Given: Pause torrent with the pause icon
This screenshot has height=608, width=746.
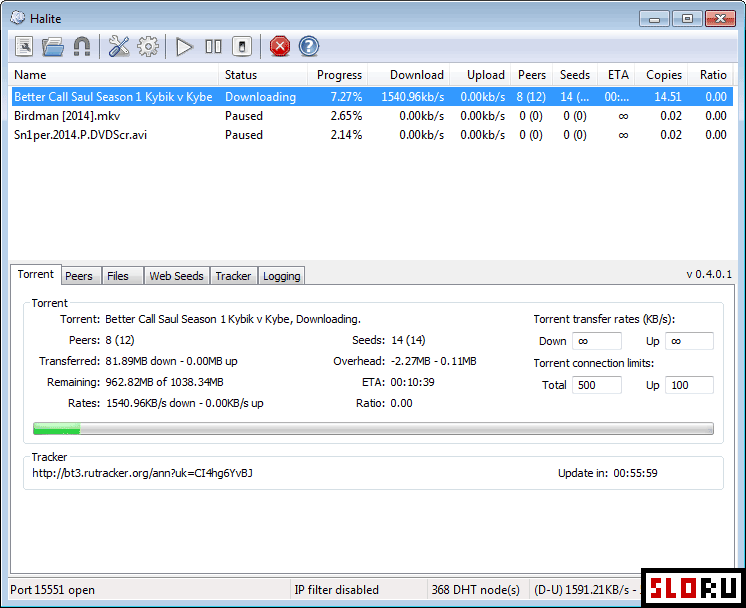Looking at the screenshot, I should (213, 47).
